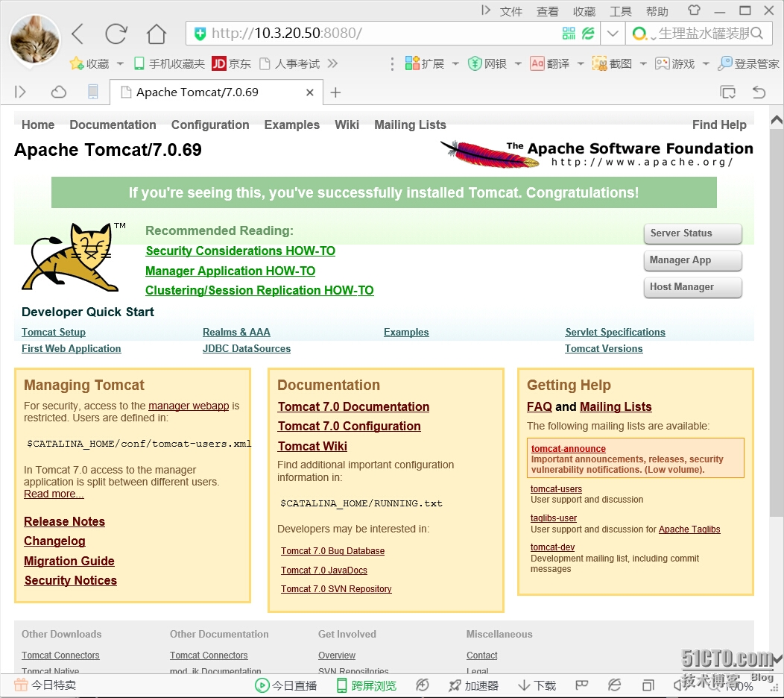Click the 游戏 games icon
Image resolution: width=784 pixels, height=698 pixels.
(x=662, y=63)
